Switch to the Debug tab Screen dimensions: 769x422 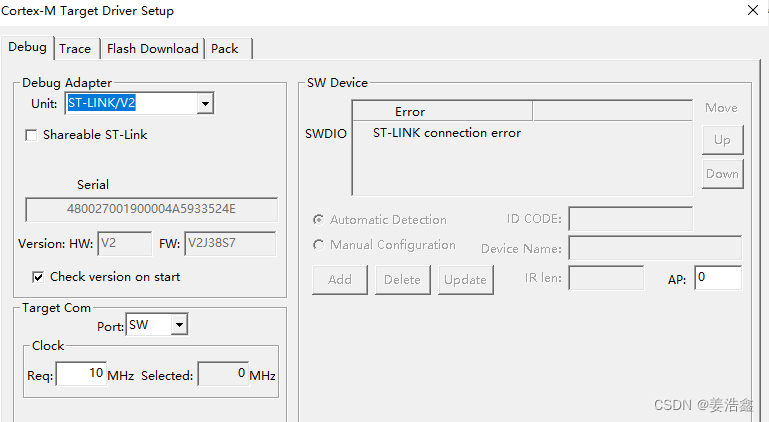[27, 48]
